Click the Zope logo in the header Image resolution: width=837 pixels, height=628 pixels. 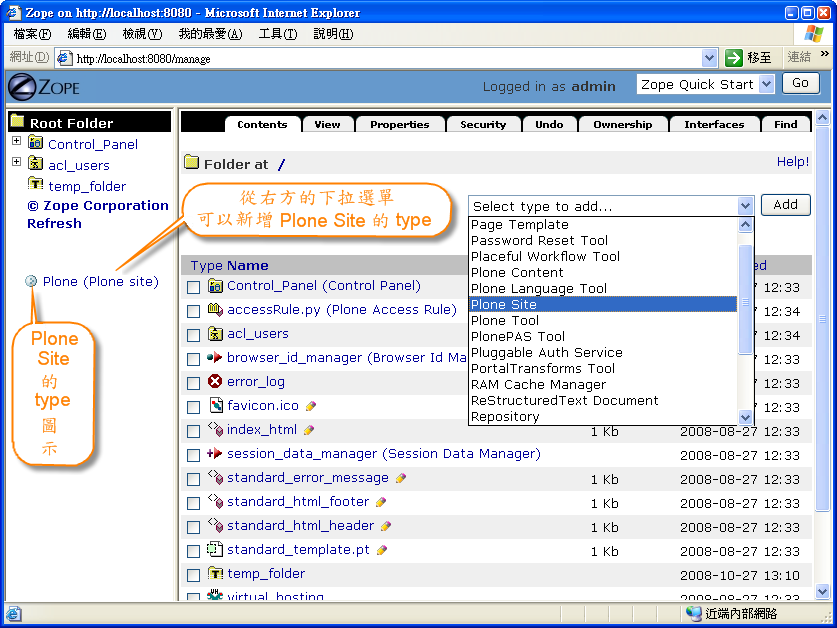coord(44,86)
